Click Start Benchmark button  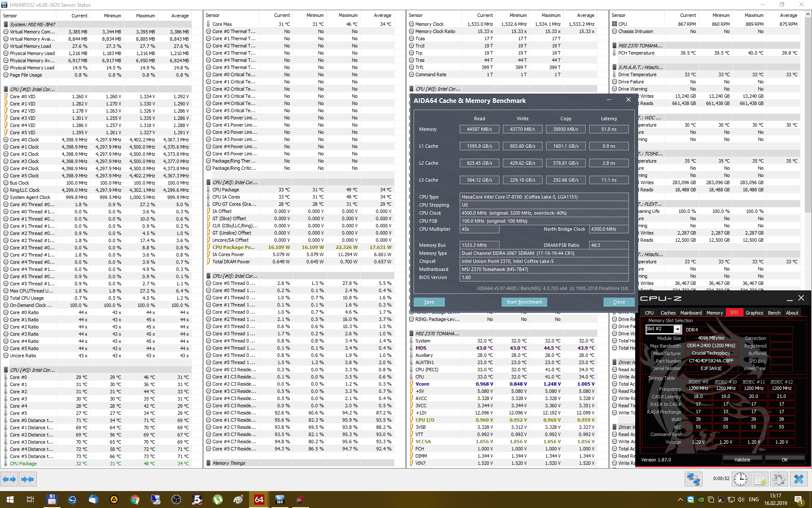pyautogui.click(x=524, y=302)
